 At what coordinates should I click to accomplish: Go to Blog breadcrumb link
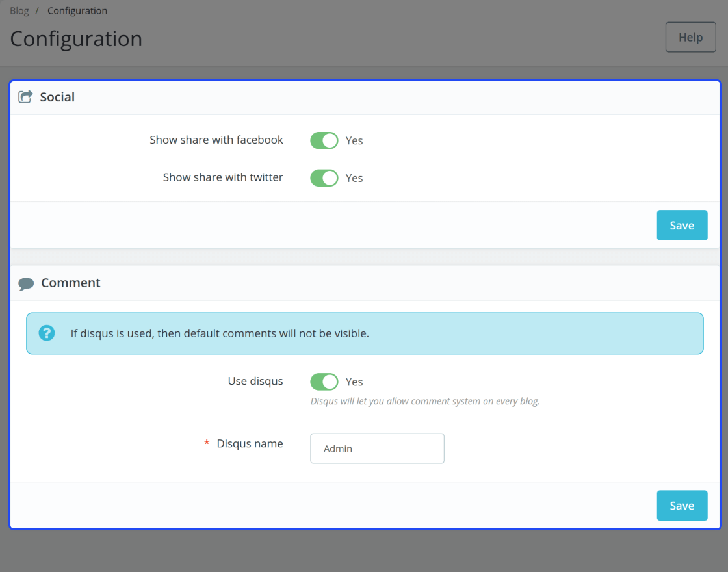[x=19, y=10]
